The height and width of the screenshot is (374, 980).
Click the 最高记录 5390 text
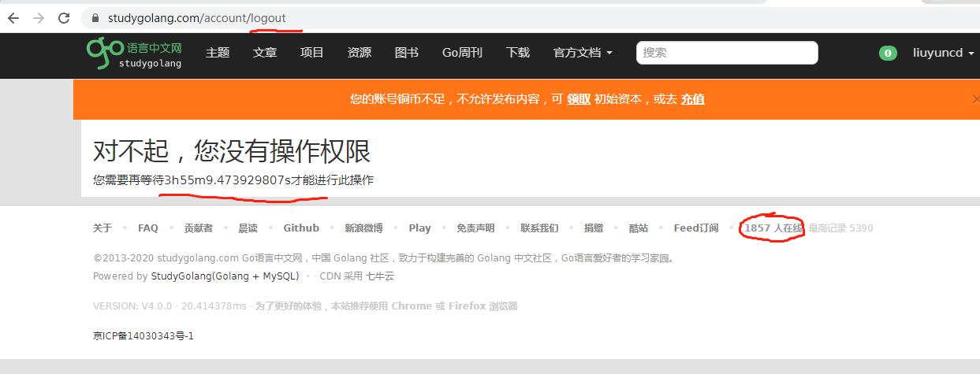click(x=840, y=228)
